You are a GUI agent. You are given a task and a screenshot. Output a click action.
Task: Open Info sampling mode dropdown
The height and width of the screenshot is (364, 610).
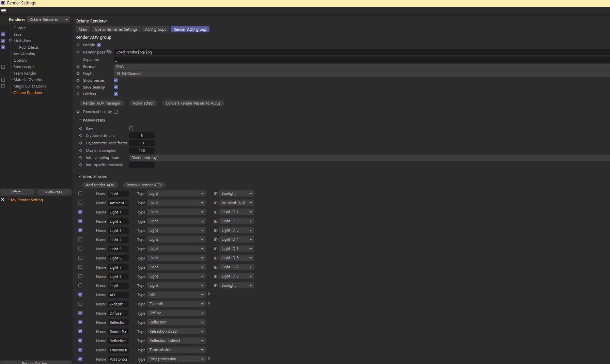tap(370, 158)
